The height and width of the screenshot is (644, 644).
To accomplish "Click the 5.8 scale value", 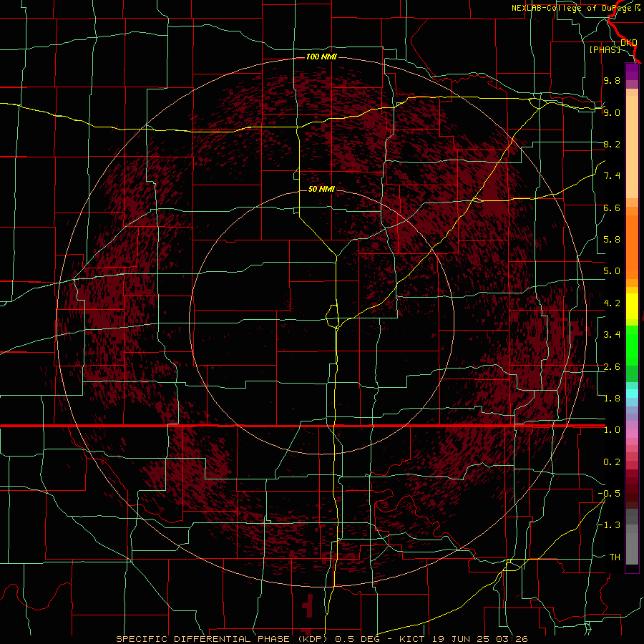I will coord(612,240).
